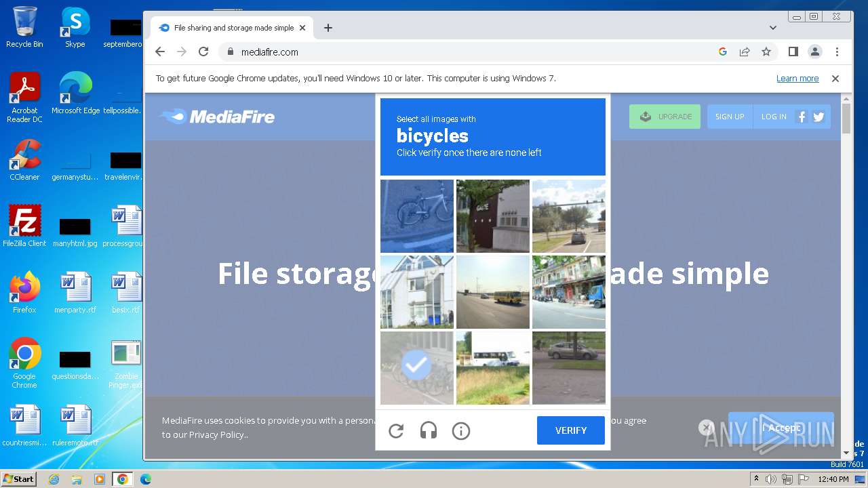Show hidden system tray icons arrow
The image size is (868, 488).
pos(756,479)
